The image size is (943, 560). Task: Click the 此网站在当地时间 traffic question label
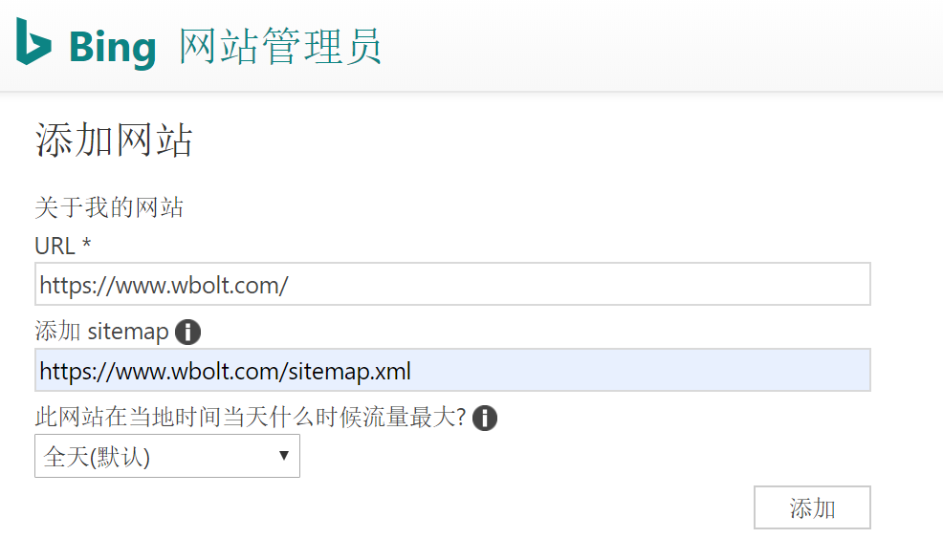click(x=250, y=418)
